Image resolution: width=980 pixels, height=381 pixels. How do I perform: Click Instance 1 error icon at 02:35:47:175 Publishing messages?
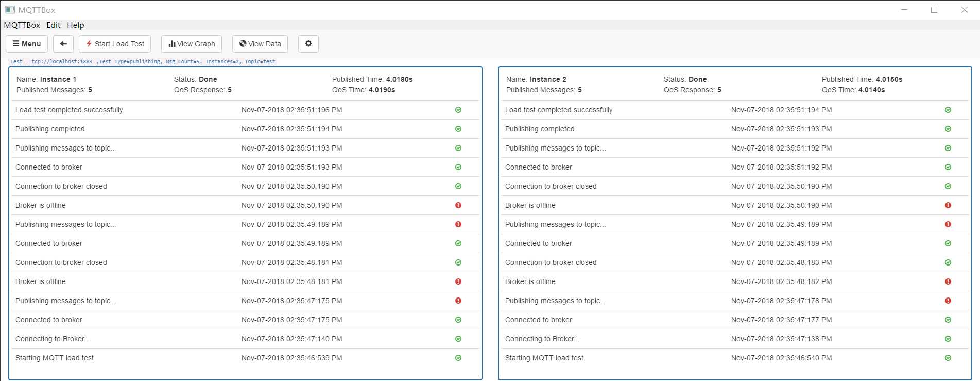tap(458, 301)
